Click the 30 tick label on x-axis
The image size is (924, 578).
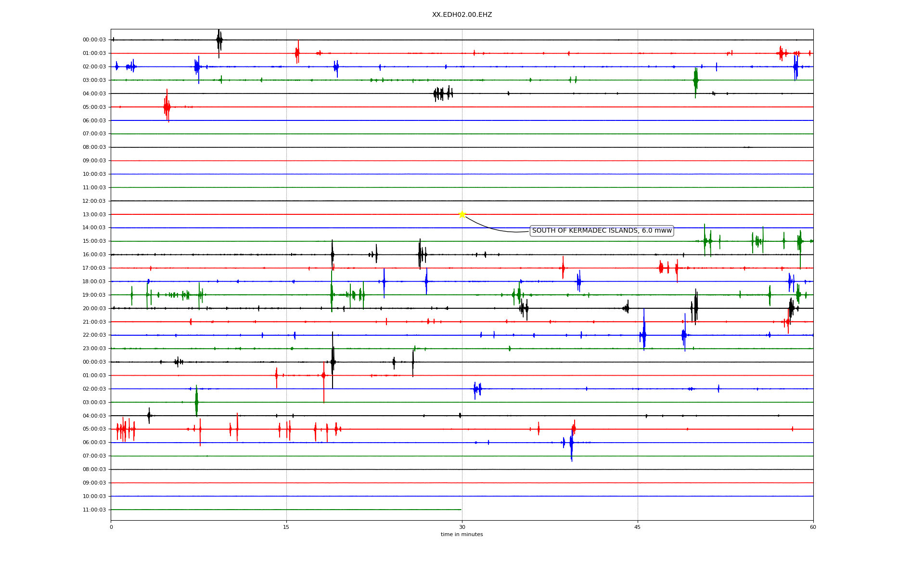click(462, 527)
